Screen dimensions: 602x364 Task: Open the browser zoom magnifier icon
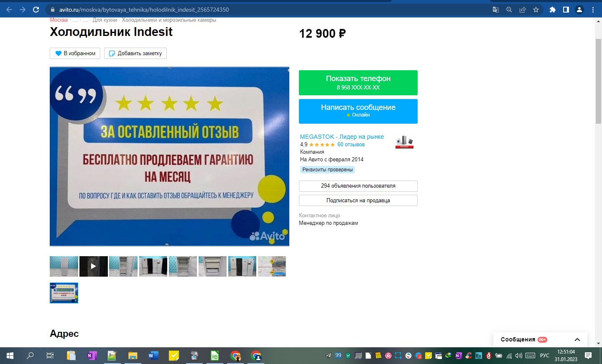[509, 10]
